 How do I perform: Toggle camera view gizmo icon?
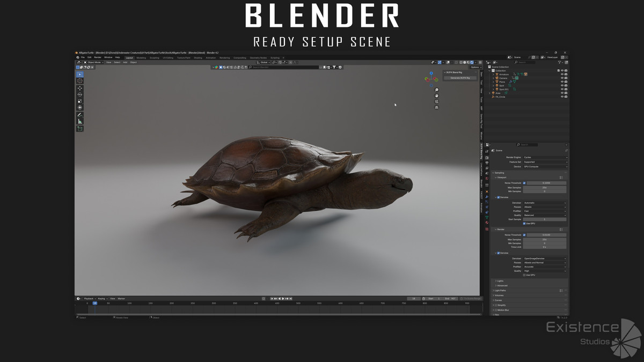coord(436,101)
